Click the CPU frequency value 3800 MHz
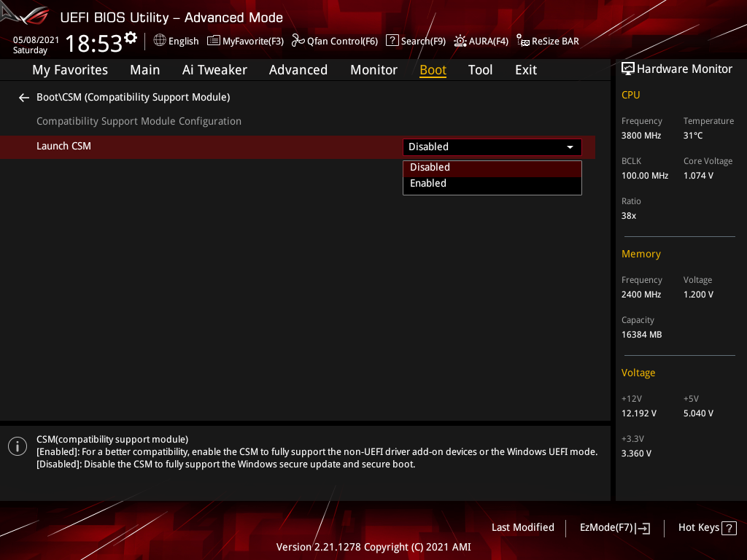 [x=641, y=136]
